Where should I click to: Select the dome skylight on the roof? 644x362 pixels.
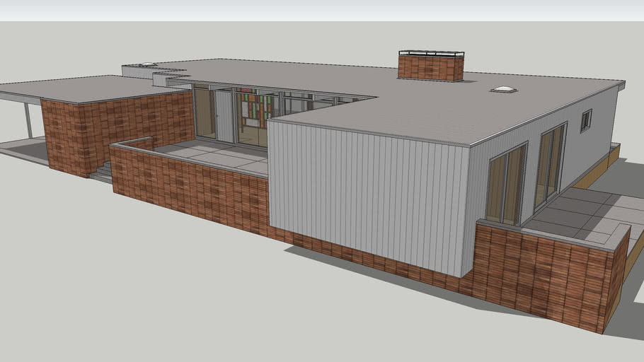[504, 89]
